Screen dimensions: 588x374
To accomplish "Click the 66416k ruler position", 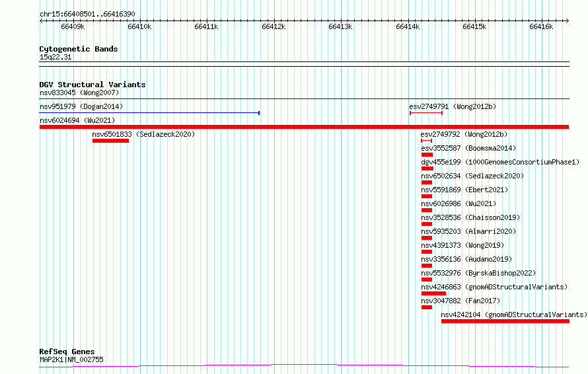I will pyautogui.click(x=541, y=27).
